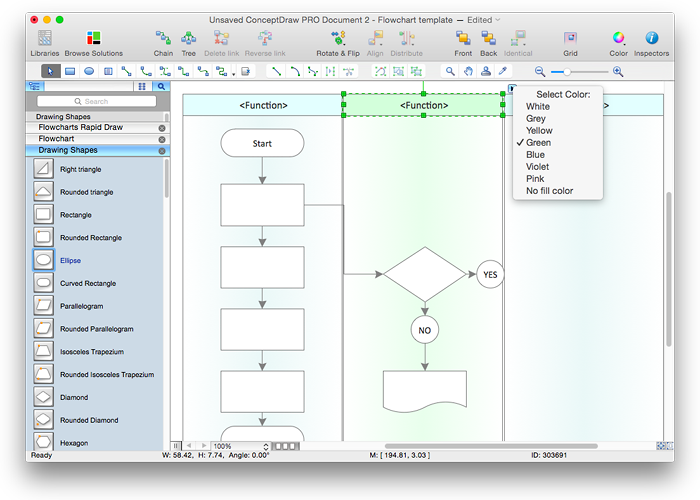
Task: Open Browse Solutions
Action: point(93,43)
